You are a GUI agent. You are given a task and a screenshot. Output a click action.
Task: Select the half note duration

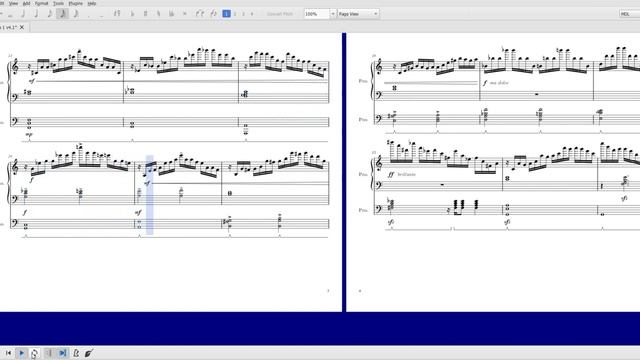(23, 14)
